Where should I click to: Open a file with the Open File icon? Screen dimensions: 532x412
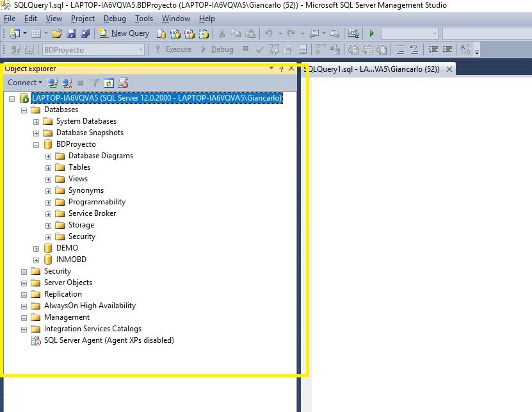57,33
